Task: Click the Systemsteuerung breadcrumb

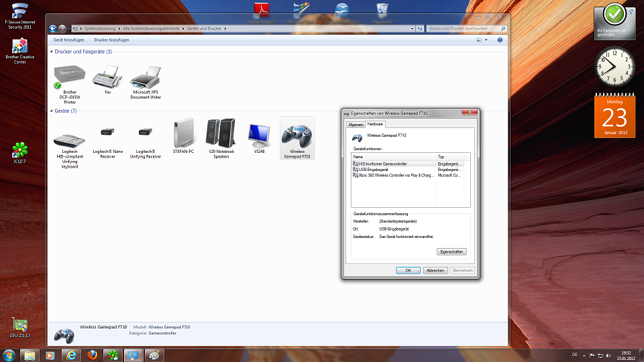Action: [x=100, y=29]
